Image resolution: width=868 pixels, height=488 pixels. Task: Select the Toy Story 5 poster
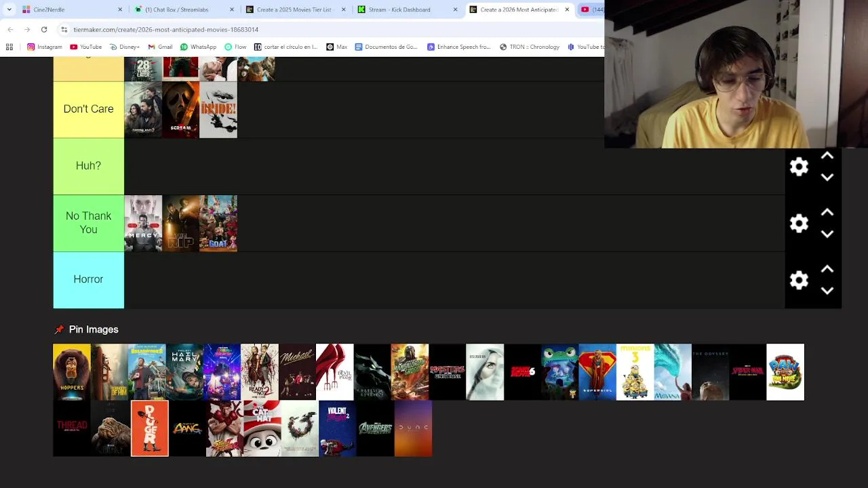tap(559, 372)
